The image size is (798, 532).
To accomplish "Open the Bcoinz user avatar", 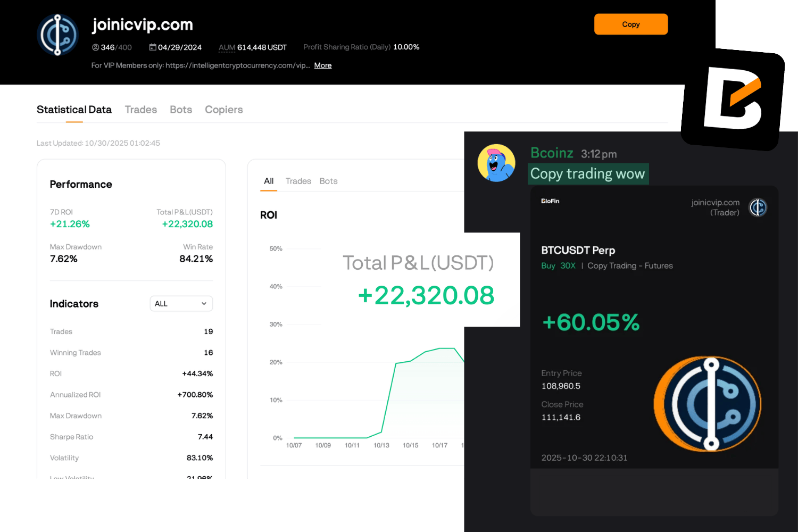I will click(496, 163).
